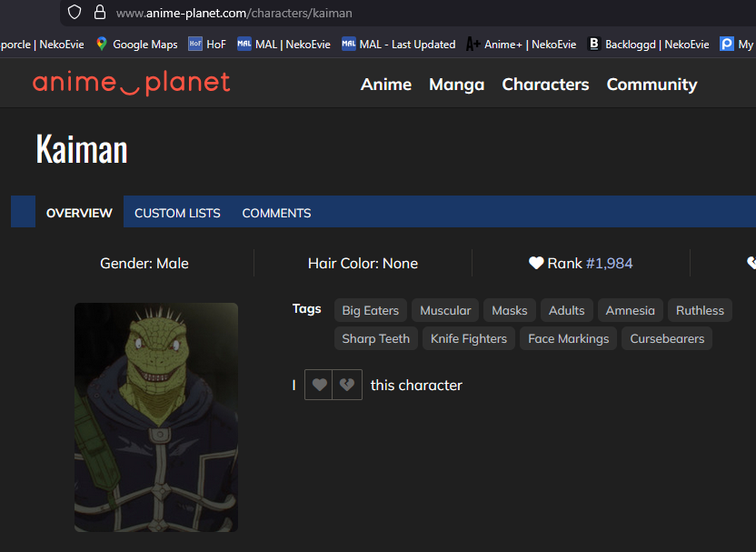Click the Masks tag

[510, 310]
